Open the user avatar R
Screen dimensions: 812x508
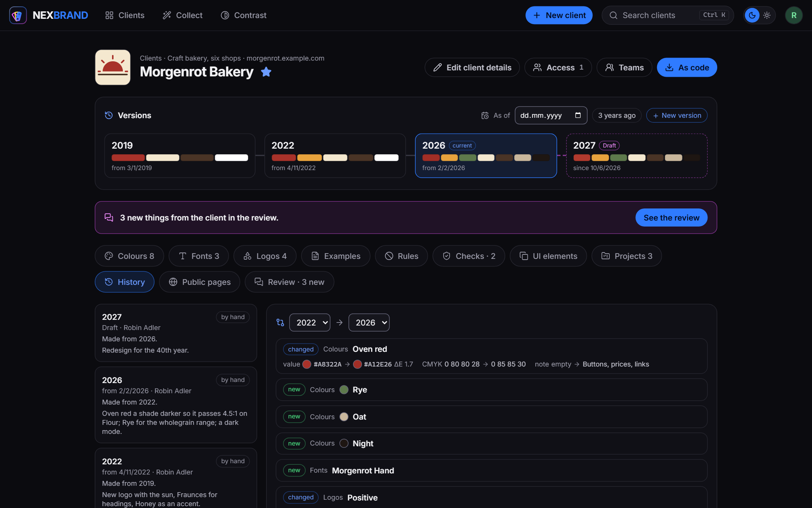(x=794, y=15)
